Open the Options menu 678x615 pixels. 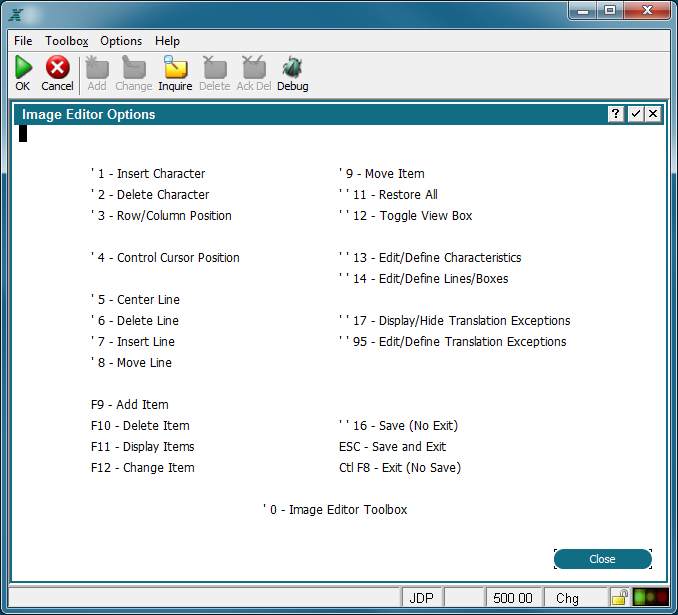coord(121,41)
